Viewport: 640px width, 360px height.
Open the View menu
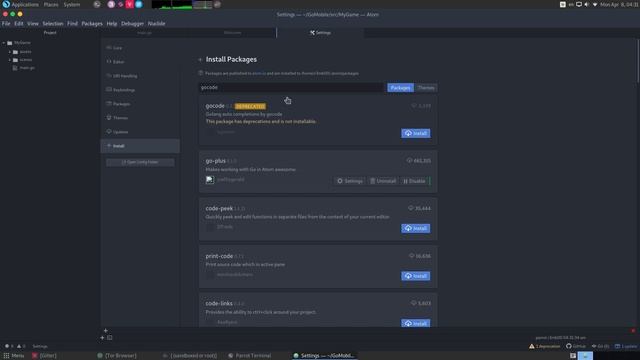point(33,24)
